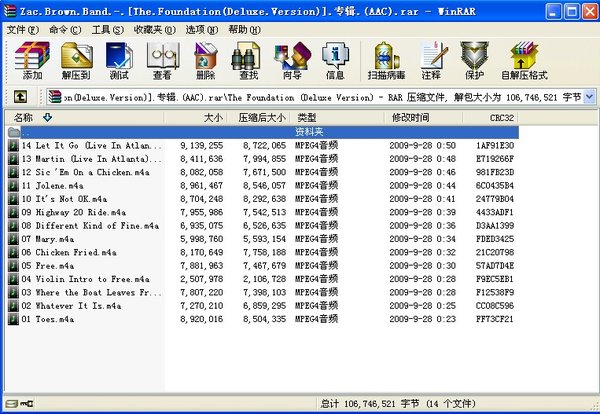This screenshot has width=600, height=414.
Task: Click the 添加 (Add) toolbar icon
Action: pos(32,61)
